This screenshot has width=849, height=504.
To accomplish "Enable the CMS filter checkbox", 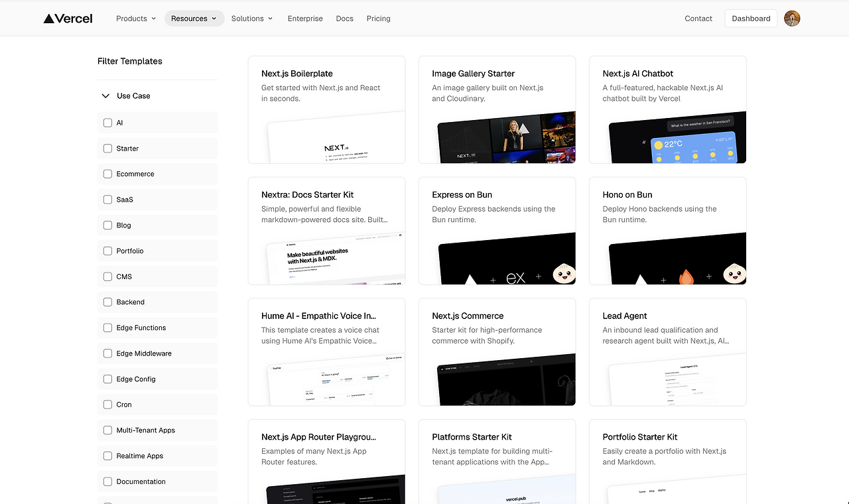I will [107, 277].
